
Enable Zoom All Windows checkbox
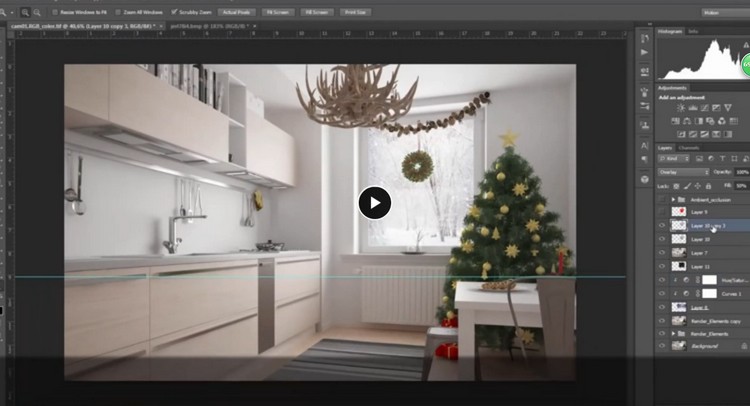pyautogui.click(x=118, y=12)
